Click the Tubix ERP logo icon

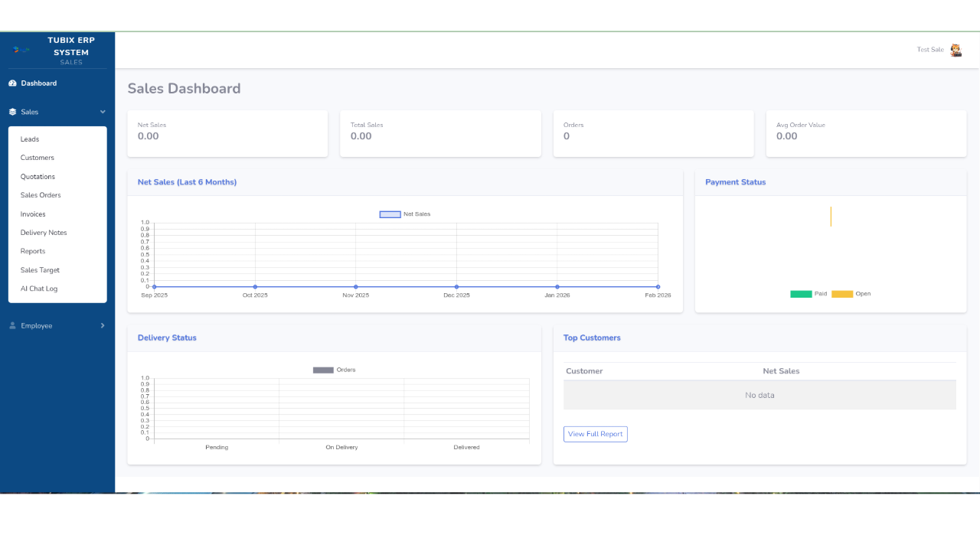[x=21, y=50]
